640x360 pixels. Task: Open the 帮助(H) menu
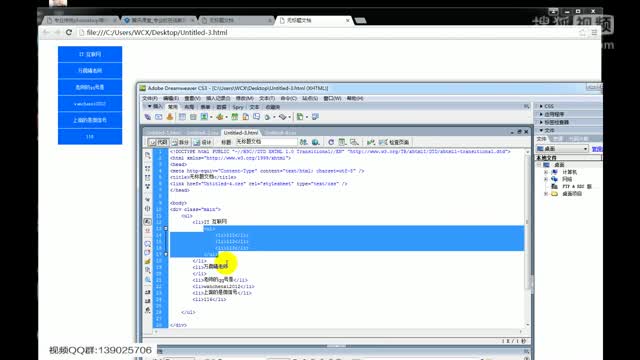[355, 98]
